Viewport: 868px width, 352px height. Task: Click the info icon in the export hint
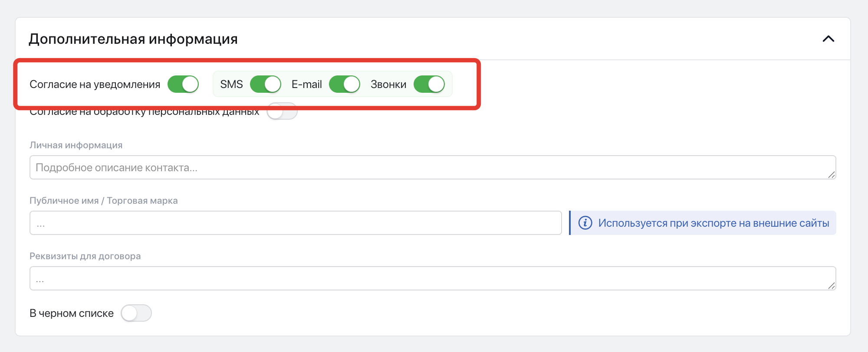point(585,223)
